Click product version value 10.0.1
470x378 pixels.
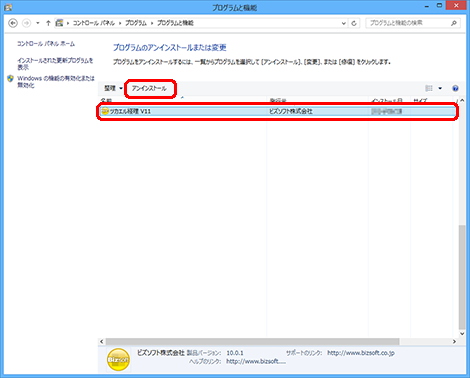(235, 353)
